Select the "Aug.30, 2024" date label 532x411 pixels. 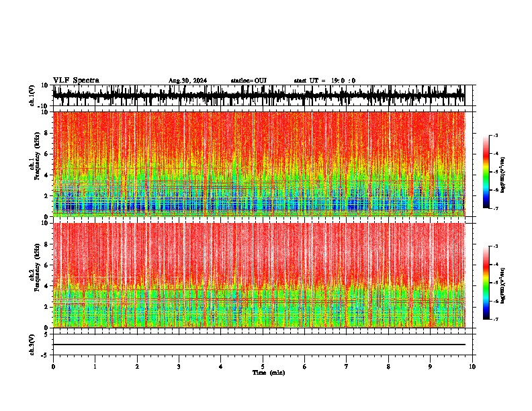click(x=187, y=81)
